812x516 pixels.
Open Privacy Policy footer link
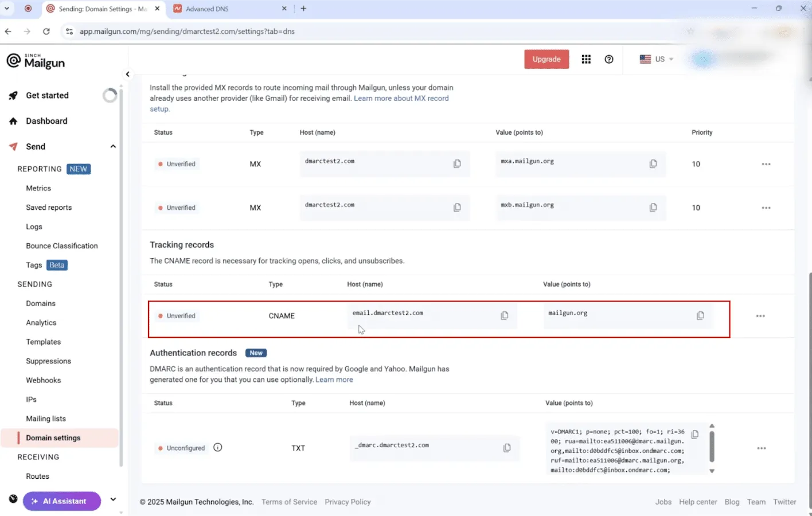tap(348, 502)
